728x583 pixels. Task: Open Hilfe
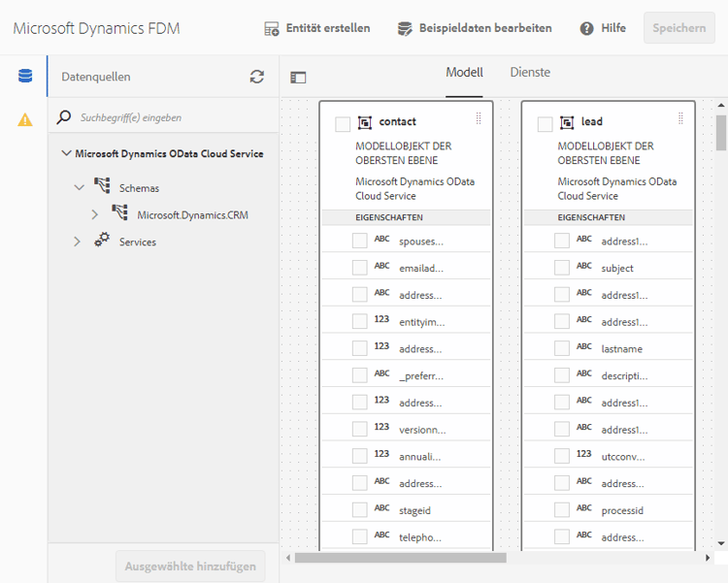point(603,28)
